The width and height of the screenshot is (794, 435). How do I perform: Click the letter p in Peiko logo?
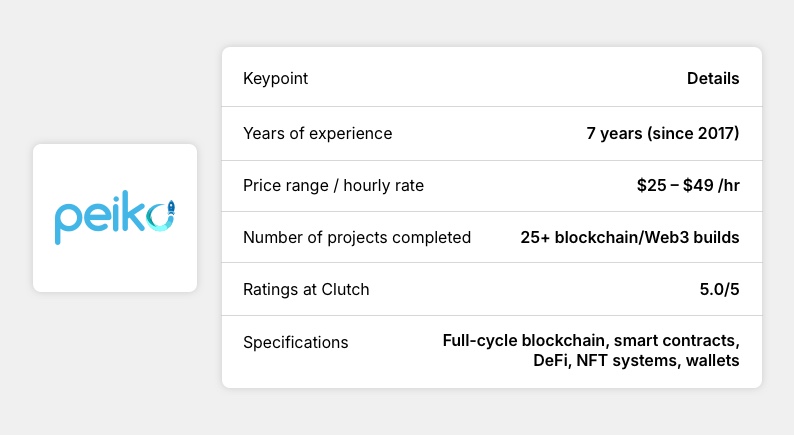(x=67, y=224)
